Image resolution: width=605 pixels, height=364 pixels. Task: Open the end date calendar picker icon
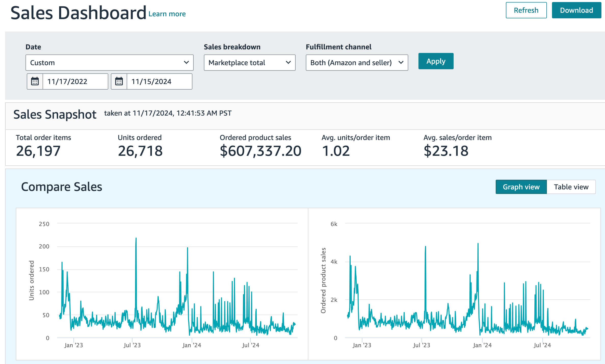point(119,81)
